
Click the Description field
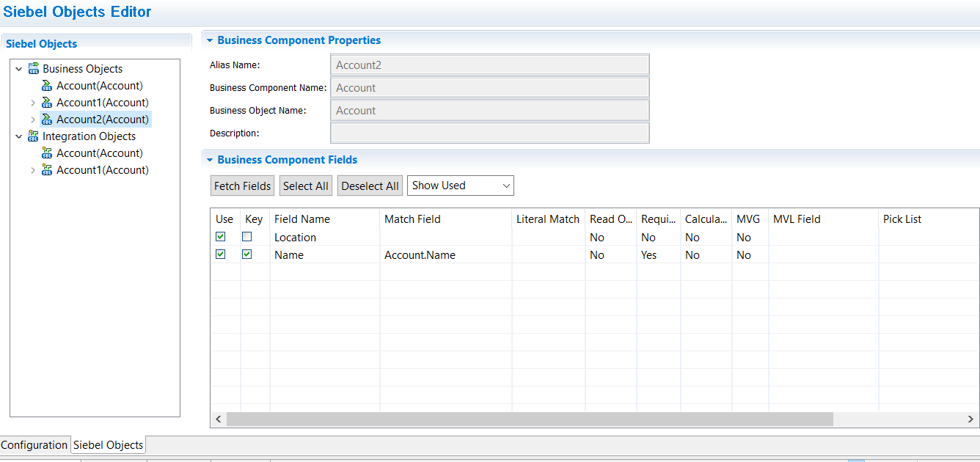(x=490, y=133)
